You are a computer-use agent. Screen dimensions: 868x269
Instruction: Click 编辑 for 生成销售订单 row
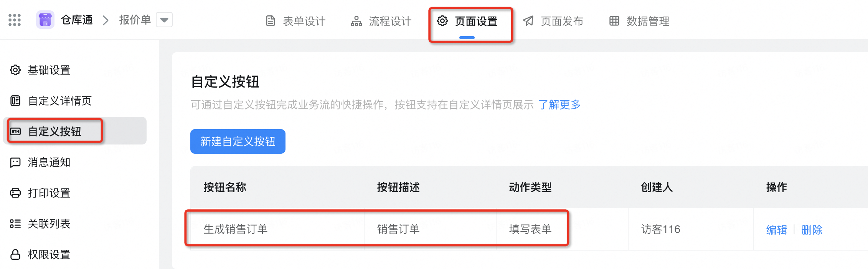click(777, 230)
